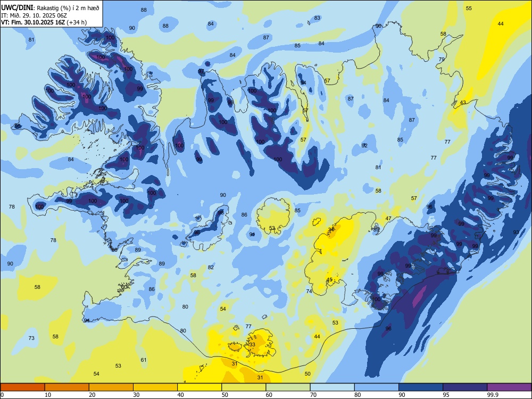The width and height of the screenshot is (532, 399).
Task: Click the value 44 in the yellow band
Action: (x=501, y=24)
